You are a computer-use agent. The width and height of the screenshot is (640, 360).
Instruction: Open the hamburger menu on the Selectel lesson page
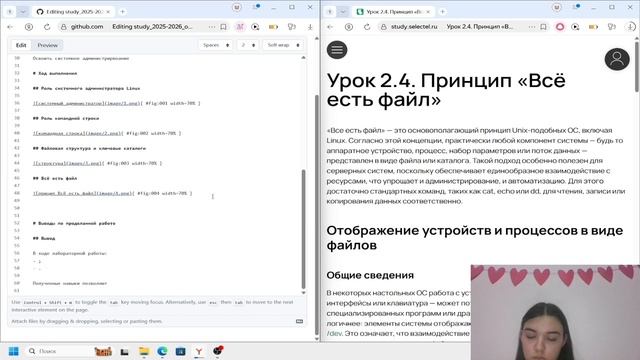click(x=337, y=50)
